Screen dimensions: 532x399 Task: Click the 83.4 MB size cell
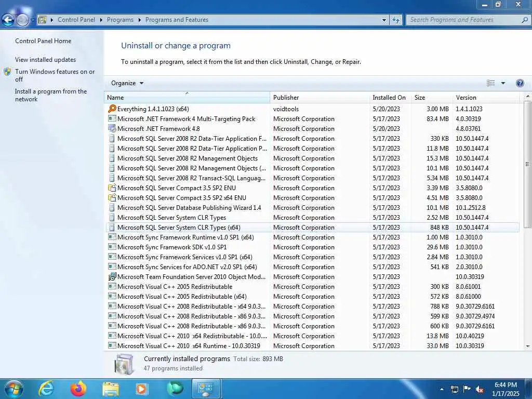coord(437,119)
